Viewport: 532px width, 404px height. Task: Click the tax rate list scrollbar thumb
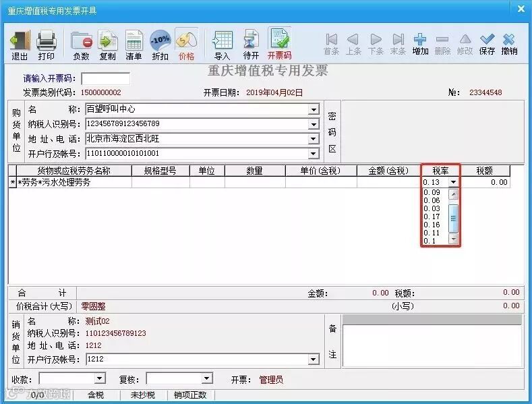click(454, 219)
